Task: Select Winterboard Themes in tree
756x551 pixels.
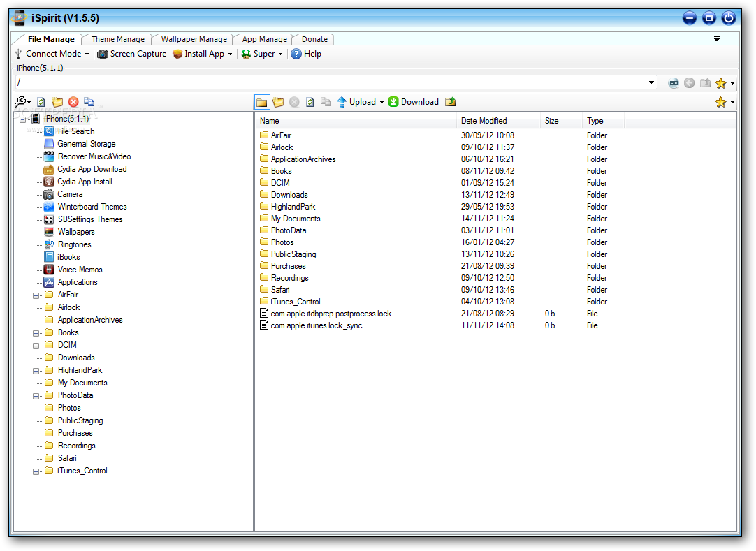Action: (x=92, y=206)
